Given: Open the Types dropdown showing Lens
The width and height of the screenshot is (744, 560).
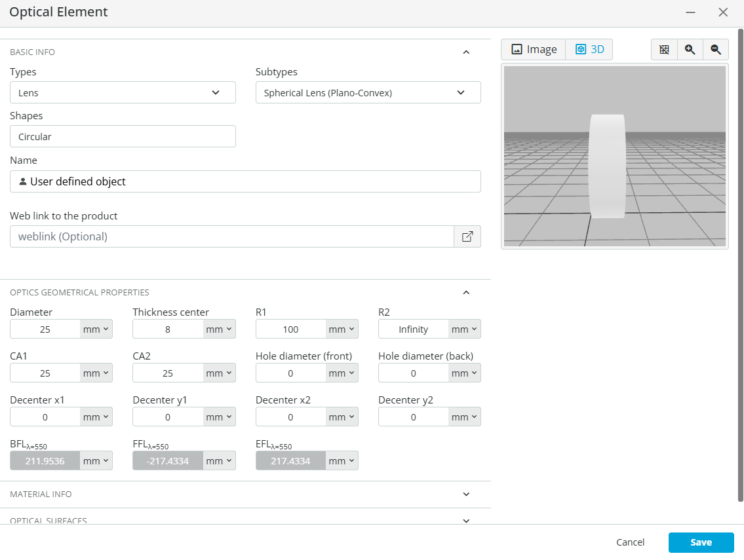Looking at the screenshot, I should pyautogui.click(x=123, y=92).
